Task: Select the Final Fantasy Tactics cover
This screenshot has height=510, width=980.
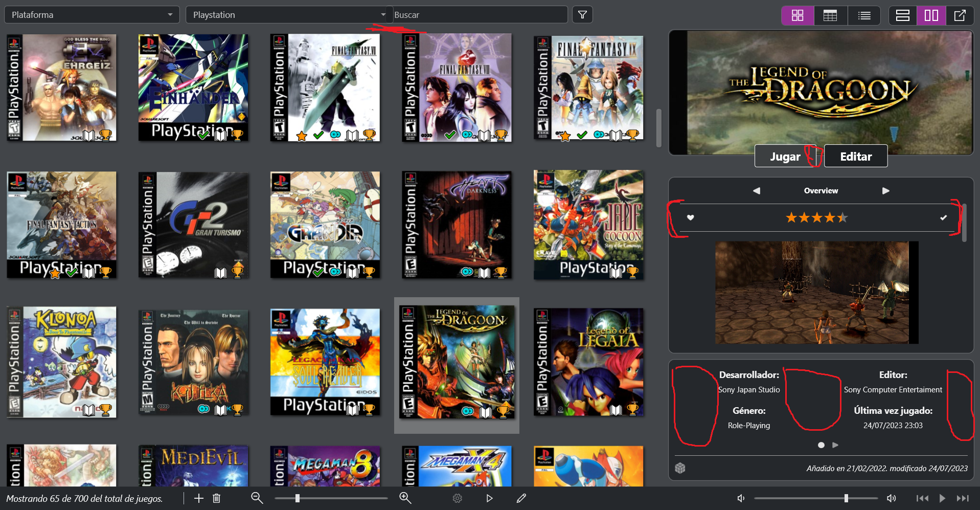Action: (61, 225)
